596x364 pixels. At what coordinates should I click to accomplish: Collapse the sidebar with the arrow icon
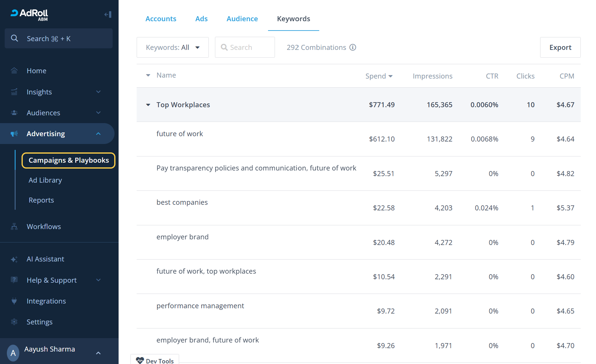click(x=108, y=14)
